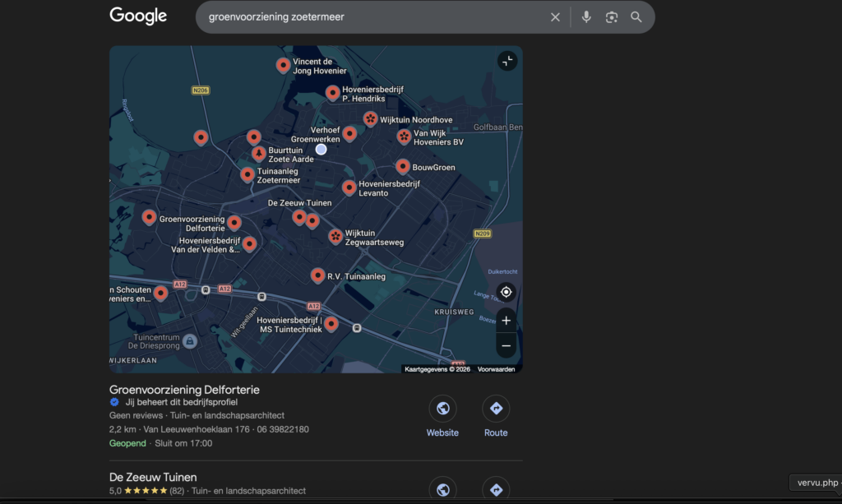Click the Route icon for Groenvoorziening Delforterie

click(496, 409)
